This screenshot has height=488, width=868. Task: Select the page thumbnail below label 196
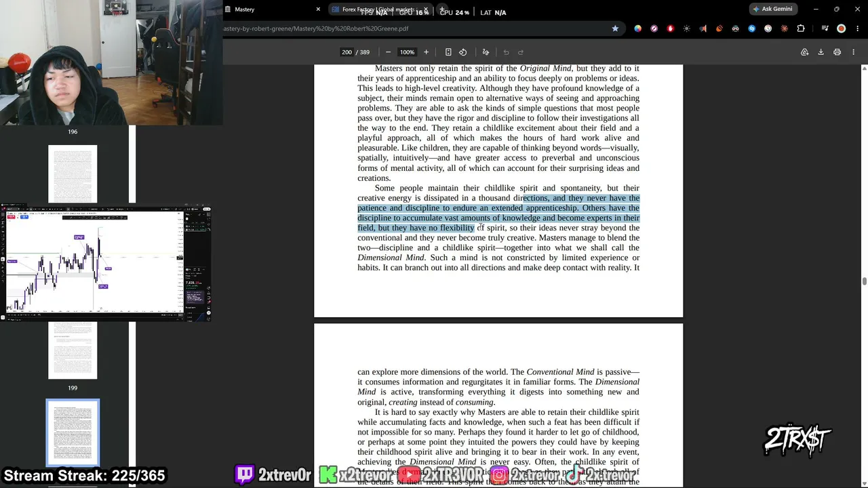point(73,174)
